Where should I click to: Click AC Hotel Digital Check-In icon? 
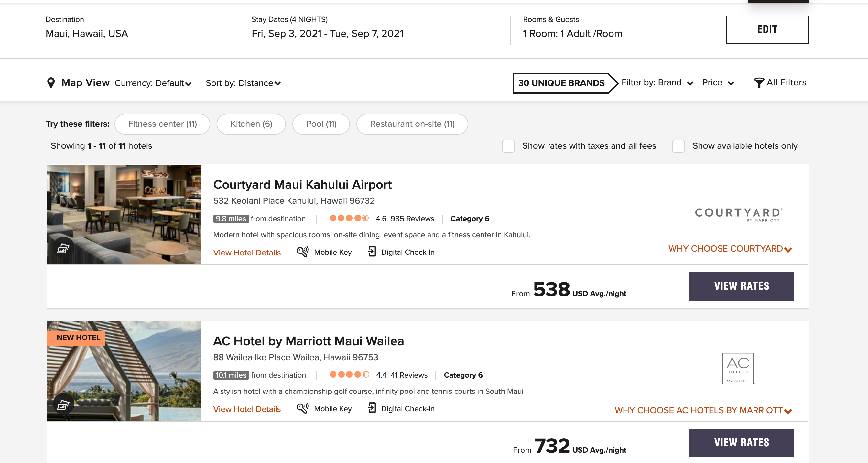pos(372,408)
